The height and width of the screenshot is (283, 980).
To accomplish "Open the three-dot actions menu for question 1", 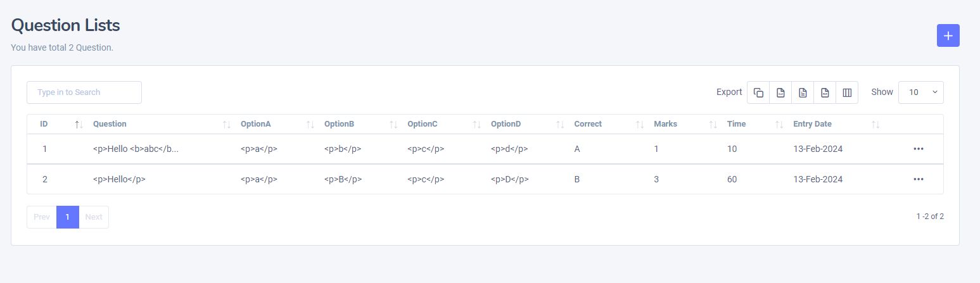I will 919,149.
